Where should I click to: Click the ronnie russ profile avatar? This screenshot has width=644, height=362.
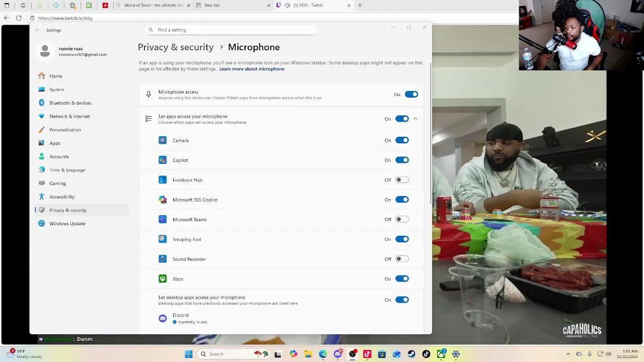45,51
